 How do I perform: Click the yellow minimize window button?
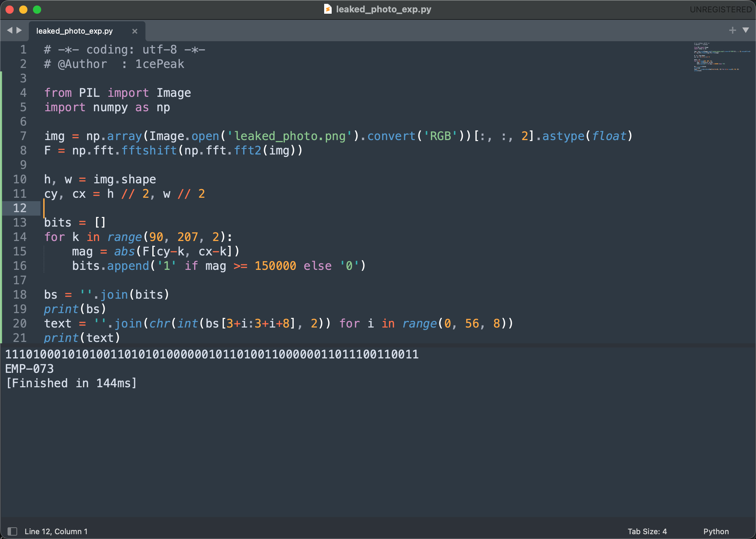(x=23, y=10)
